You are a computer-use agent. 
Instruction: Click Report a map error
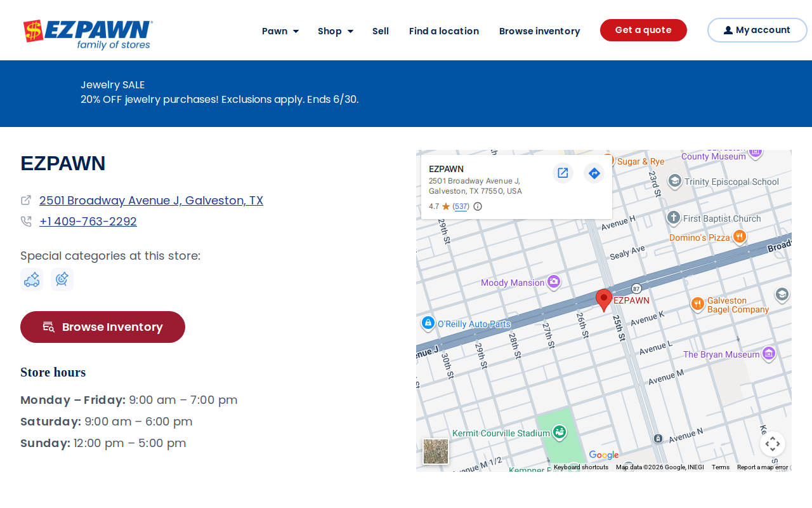[x=763, y=467]
